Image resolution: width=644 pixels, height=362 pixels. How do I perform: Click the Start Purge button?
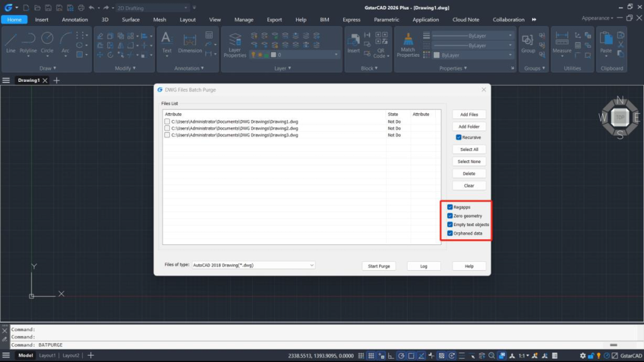click(x=379, y=266)
